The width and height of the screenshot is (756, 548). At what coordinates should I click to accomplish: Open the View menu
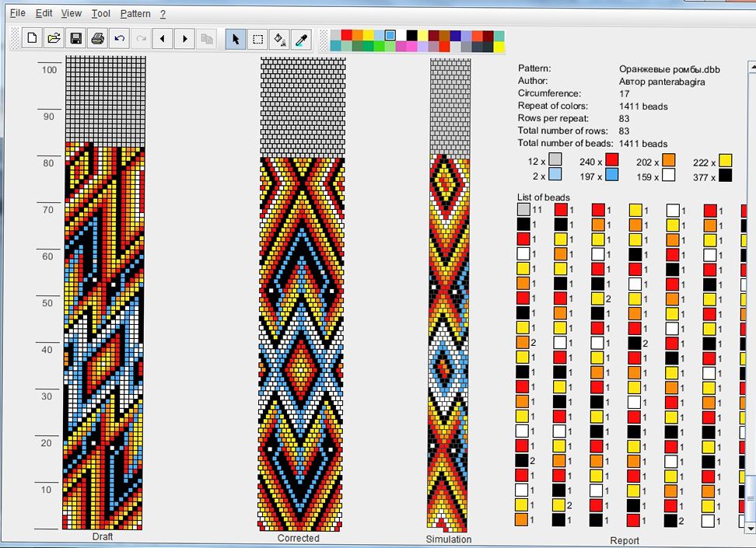[x=71, y=13]
